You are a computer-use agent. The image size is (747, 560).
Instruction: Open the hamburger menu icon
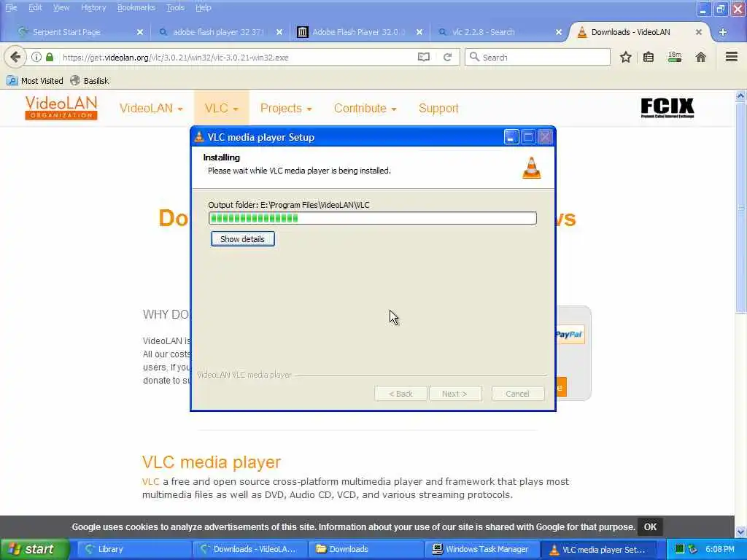[732, 57]
